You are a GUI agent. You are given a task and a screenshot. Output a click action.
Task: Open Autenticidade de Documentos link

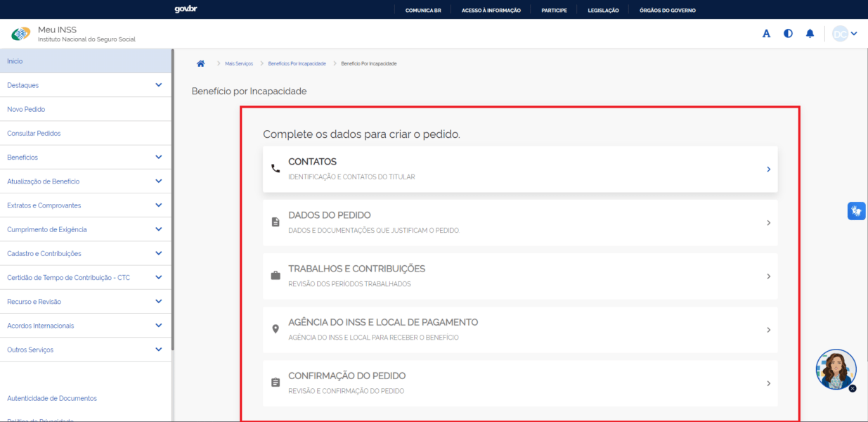pos(52,399)
